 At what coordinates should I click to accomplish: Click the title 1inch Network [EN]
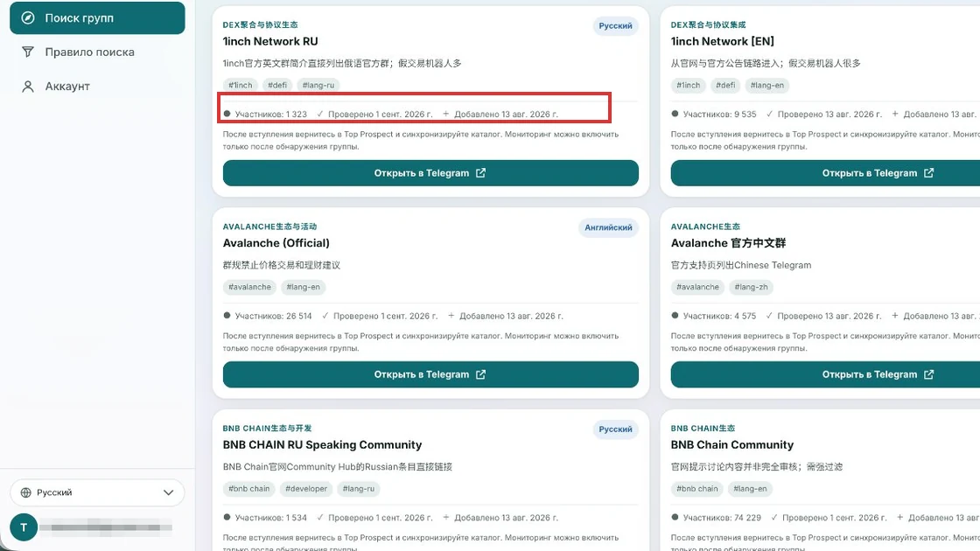pyautogui.click(x=723, y=41)
